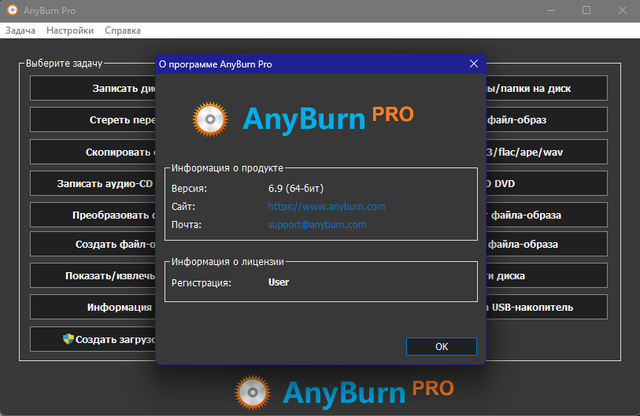640x416 pixels.
Task: Click the Версия: label
Action: [x=189, y=189]
